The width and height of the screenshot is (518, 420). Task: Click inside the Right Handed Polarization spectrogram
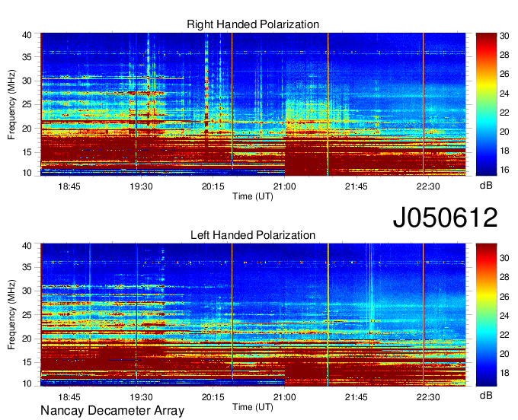coord(253,104)
